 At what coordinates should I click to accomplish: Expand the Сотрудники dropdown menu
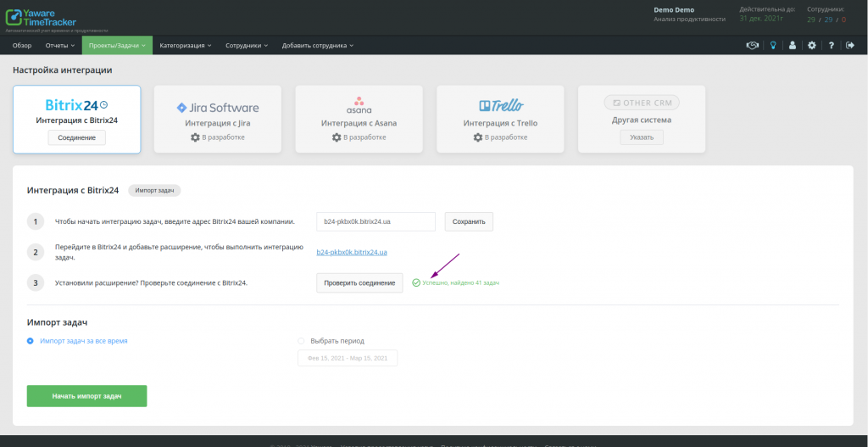pyautogui.click(x=247, y=46)
